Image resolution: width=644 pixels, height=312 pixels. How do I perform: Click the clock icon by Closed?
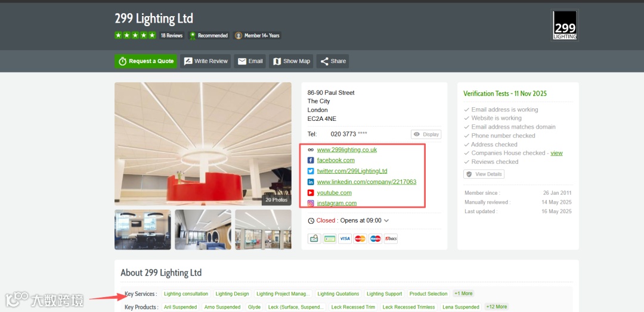[311, 220]
